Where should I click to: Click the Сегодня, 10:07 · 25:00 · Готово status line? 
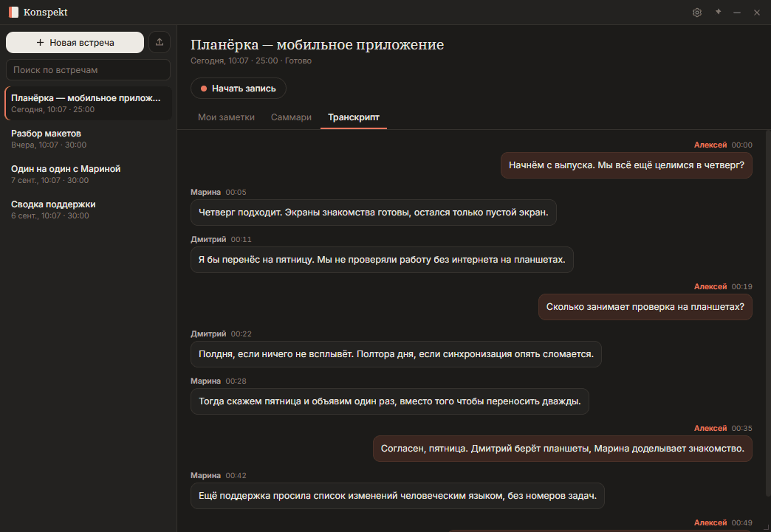pos(251,61)
